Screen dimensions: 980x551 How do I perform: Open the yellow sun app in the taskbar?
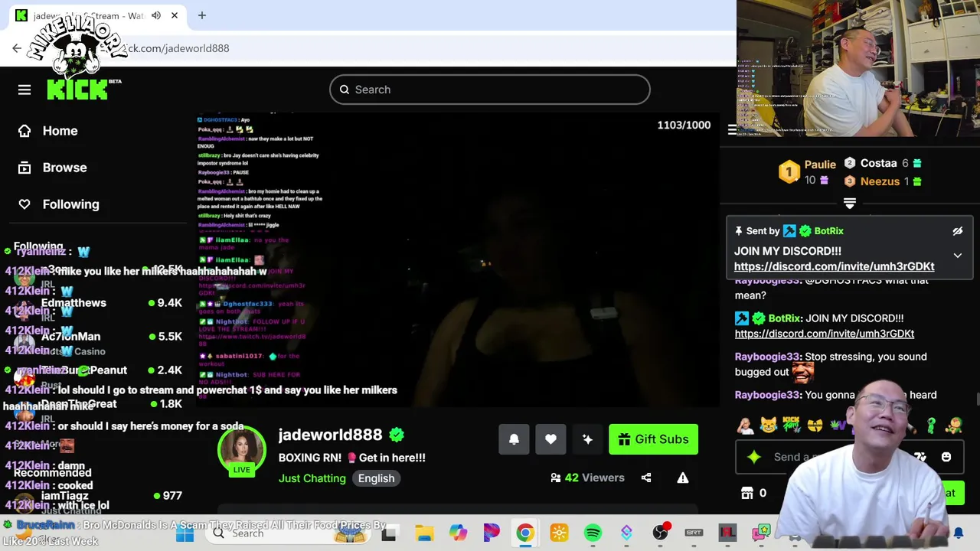tap(559, 533)
